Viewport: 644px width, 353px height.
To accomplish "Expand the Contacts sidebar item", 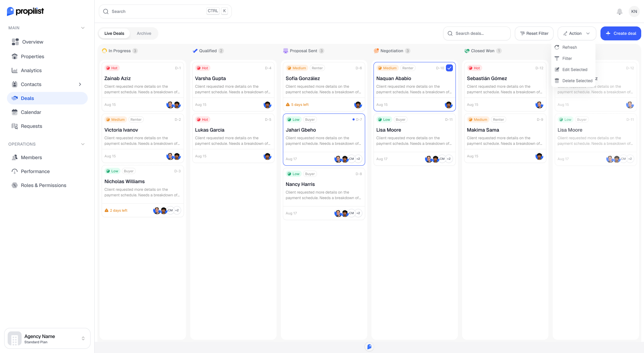I will 80,84.
